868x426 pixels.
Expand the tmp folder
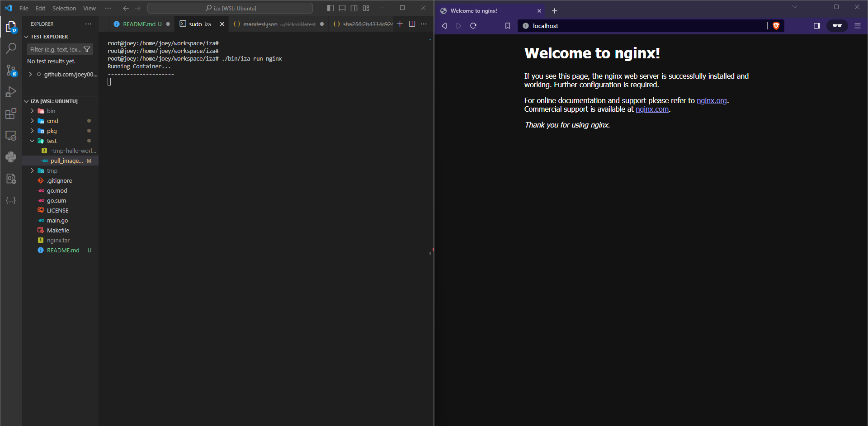point(32,170)
